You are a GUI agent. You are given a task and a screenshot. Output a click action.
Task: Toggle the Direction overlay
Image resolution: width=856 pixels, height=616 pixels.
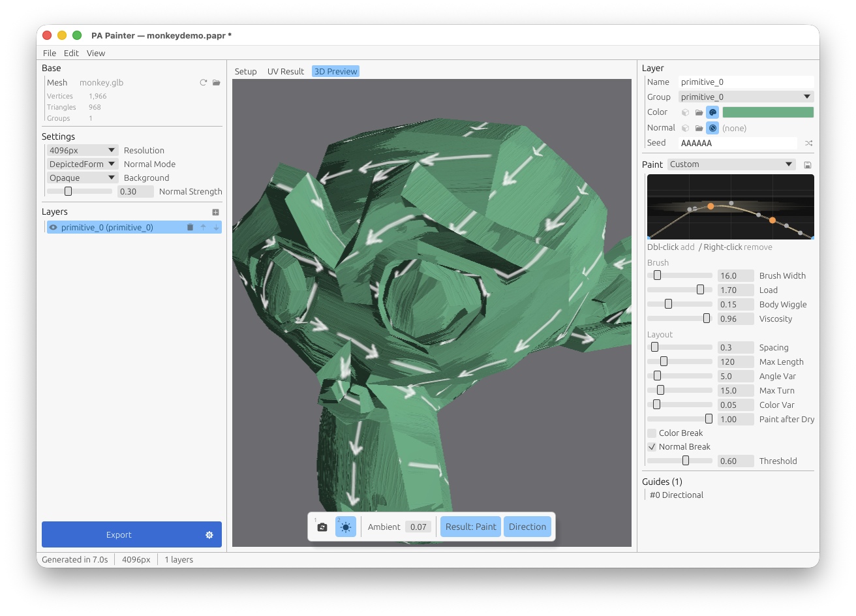click(527, 527)
